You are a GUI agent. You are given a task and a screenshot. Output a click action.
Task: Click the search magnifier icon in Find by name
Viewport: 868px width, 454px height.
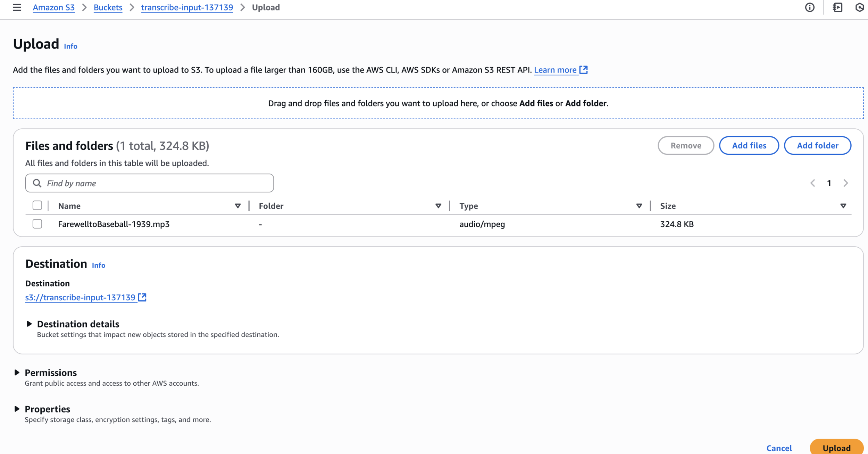(x=37, y=183)
